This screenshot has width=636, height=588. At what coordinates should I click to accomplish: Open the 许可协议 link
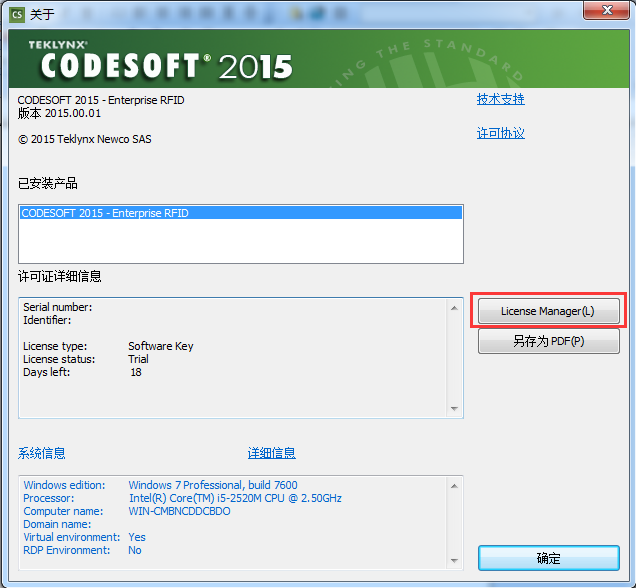tap(501, 133)
